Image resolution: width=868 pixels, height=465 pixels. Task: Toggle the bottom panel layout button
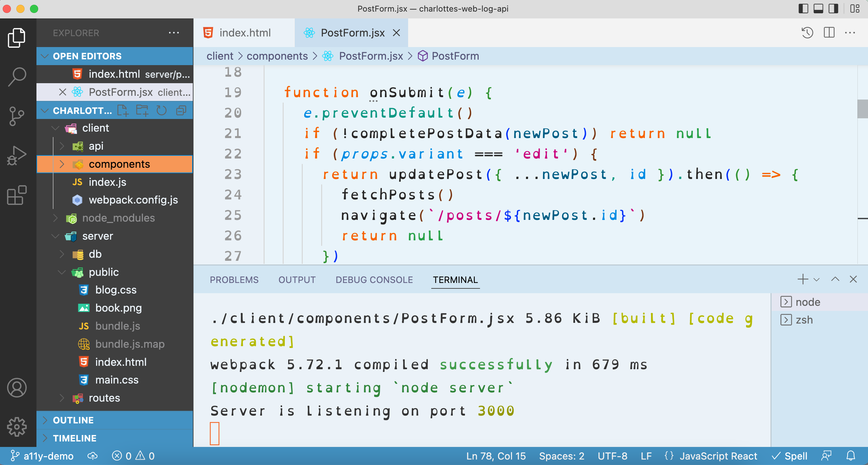pyautogui.click(x=818, y=9)
